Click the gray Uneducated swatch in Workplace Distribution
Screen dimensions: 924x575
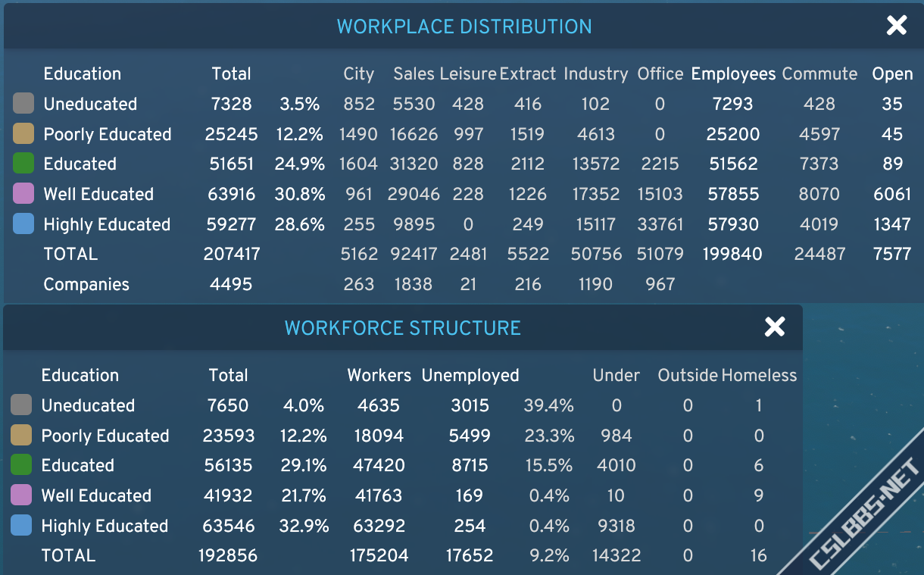[23, 104]
